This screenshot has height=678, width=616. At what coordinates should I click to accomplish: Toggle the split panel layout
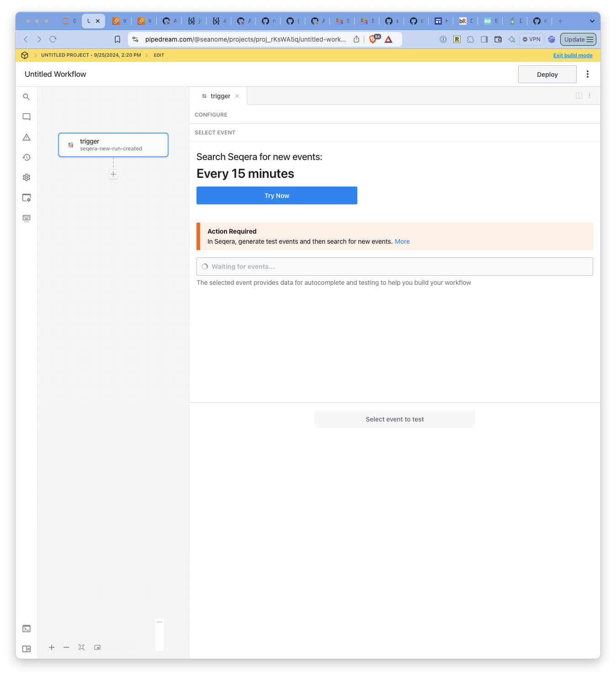point(579,96)
